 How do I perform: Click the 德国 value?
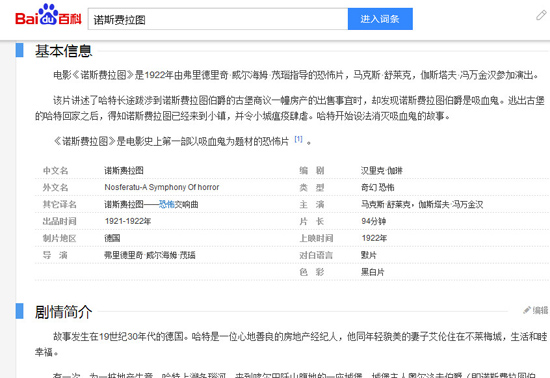[112, 238]
